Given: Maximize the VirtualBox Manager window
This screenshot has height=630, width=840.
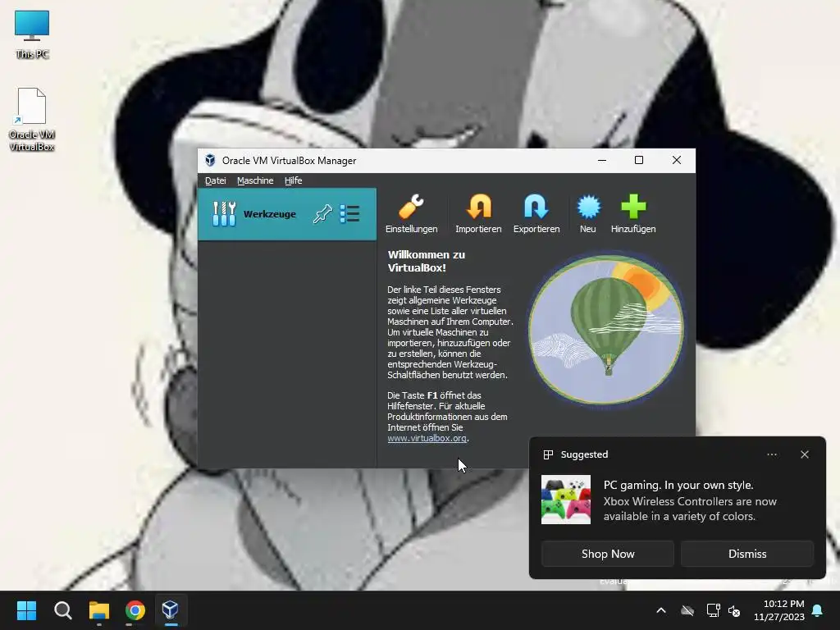Looking at the screenshot, I should click(638, 160).
